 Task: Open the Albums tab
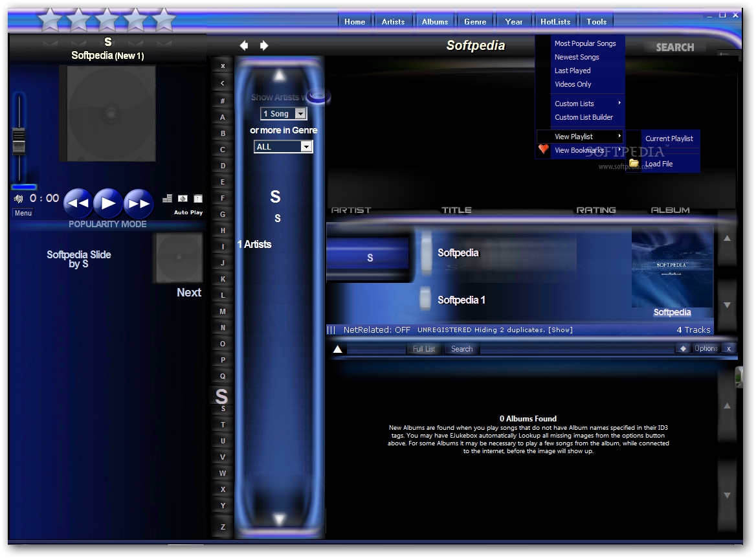coord(435,22)
